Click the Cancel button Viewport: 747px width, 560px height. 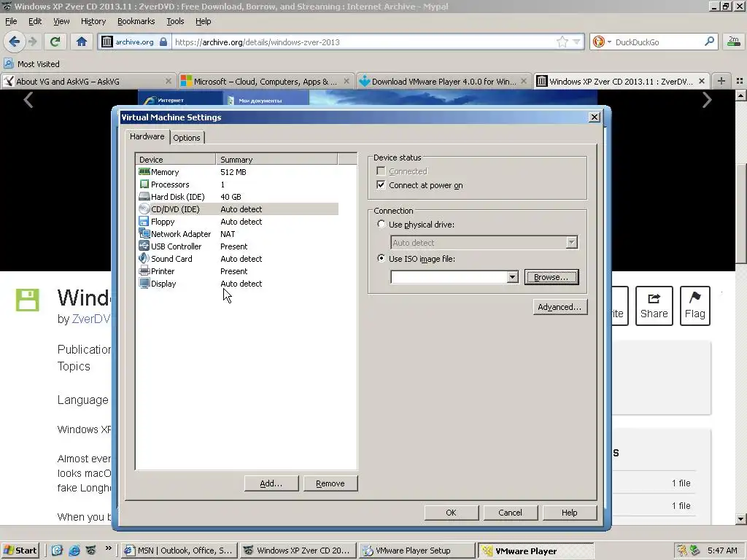click(x=510, y=513)
